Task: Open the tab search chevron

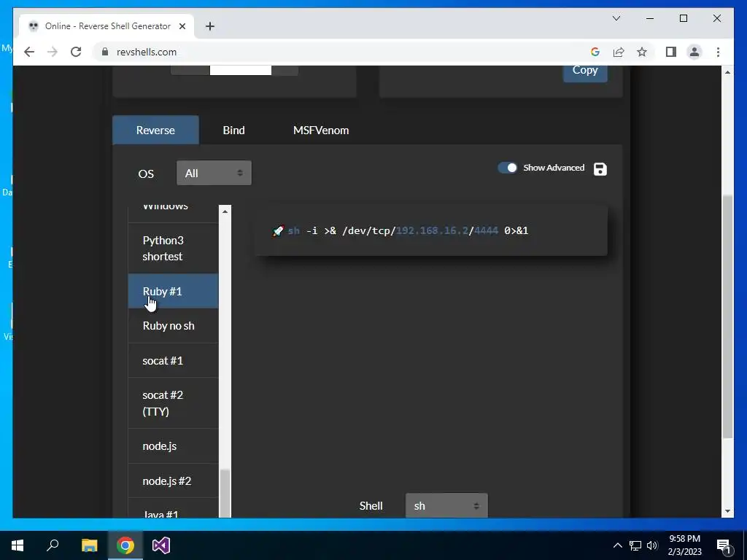Action: (x=616, y=18)
